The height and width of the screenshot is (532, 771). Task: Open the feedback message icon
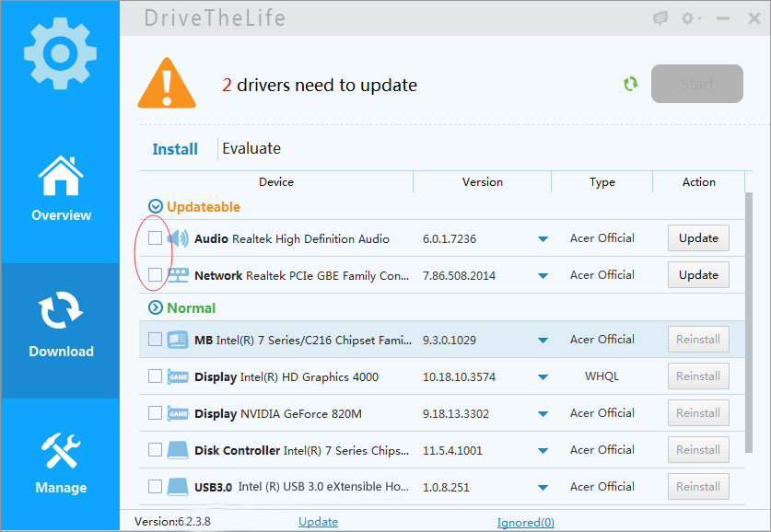[660, 18]
